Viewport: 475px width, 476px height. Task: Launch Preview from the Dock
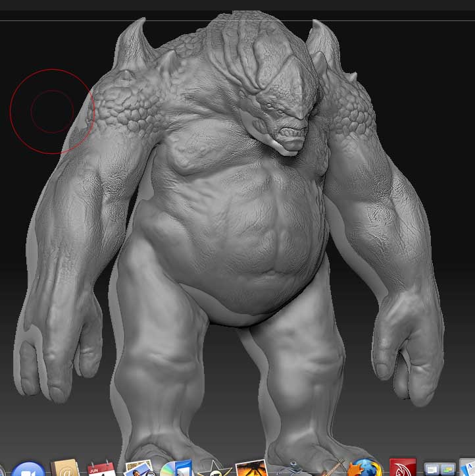coord(139,469)
